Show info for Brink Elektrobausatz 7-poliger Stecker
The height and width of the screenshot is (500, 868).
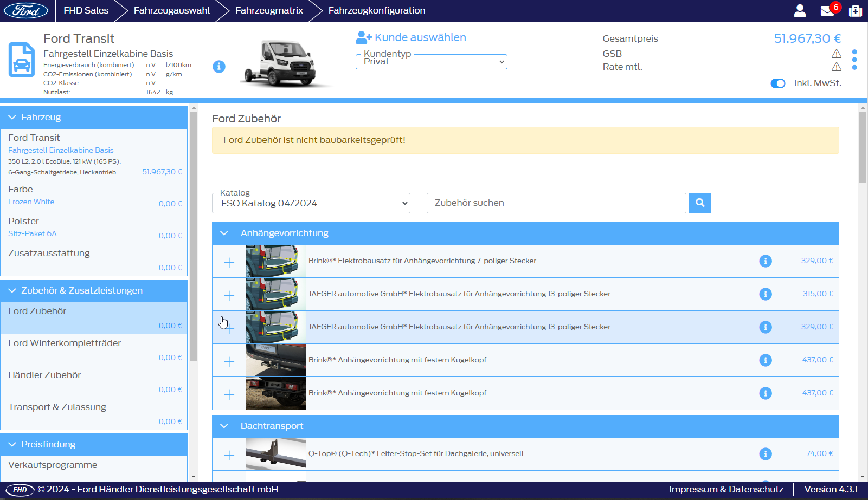(x=766, y=261)
